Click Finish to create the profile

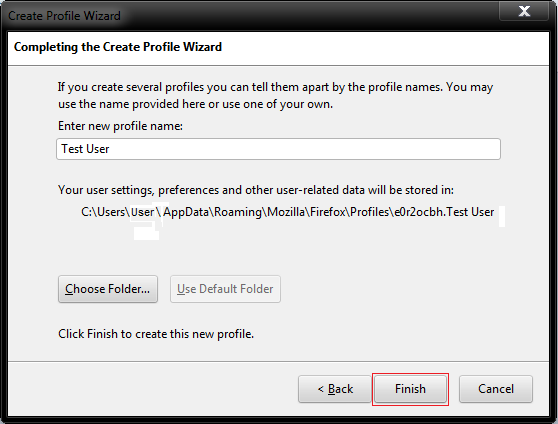click(x=410, y=389)
